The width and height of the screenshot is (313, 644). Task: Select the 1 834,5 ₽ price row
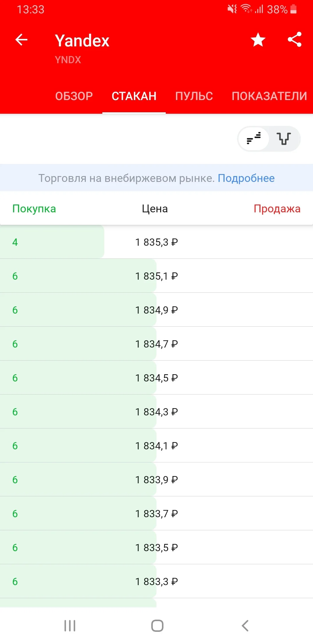tap(156, 378)
